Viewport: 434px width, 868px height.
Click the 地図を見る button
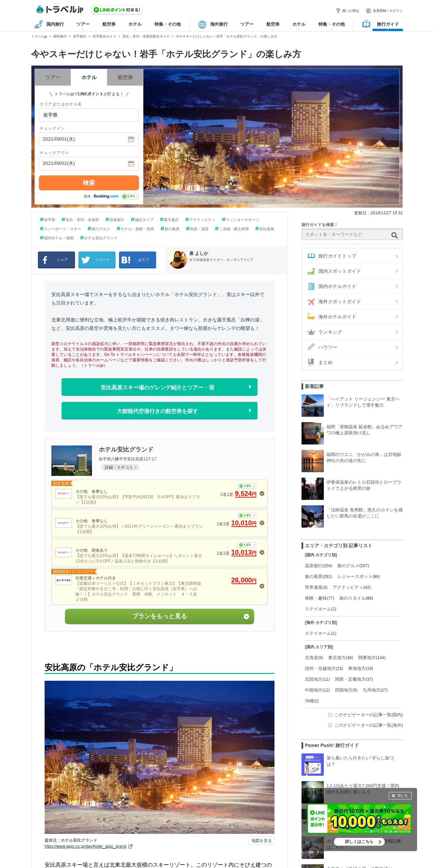pos(261,841)
